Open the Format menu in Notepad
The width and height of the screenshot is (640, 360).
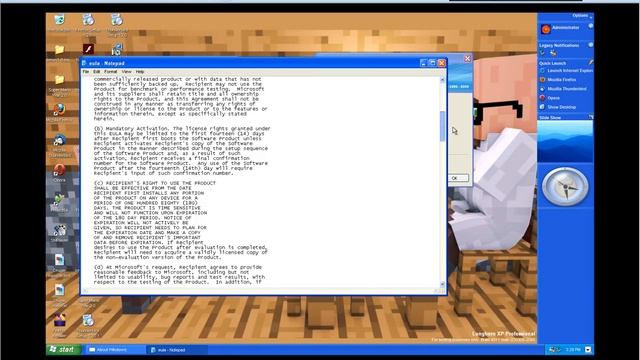coord(111,72)
